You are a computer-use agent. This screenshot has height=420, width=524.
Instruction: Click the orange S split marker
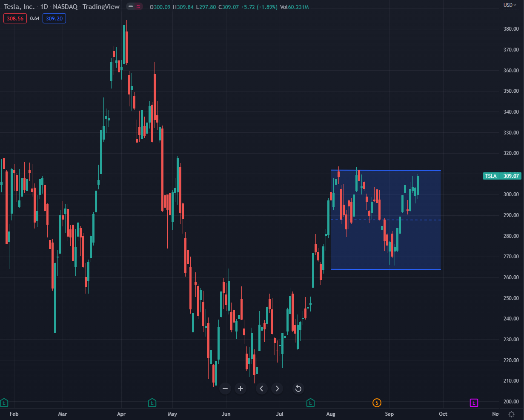(377, 402)
